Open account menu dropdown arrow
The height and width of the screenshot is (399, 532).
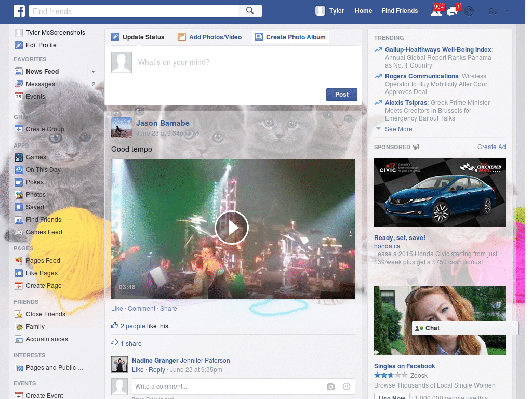[507, 11]
